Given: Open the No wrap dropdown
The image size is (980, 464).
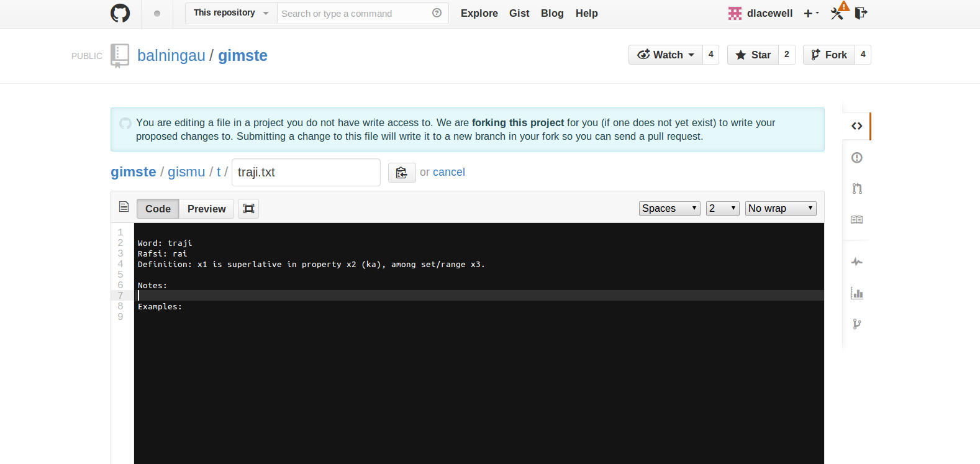Looking at the screenshot, I should pos(781,209).
